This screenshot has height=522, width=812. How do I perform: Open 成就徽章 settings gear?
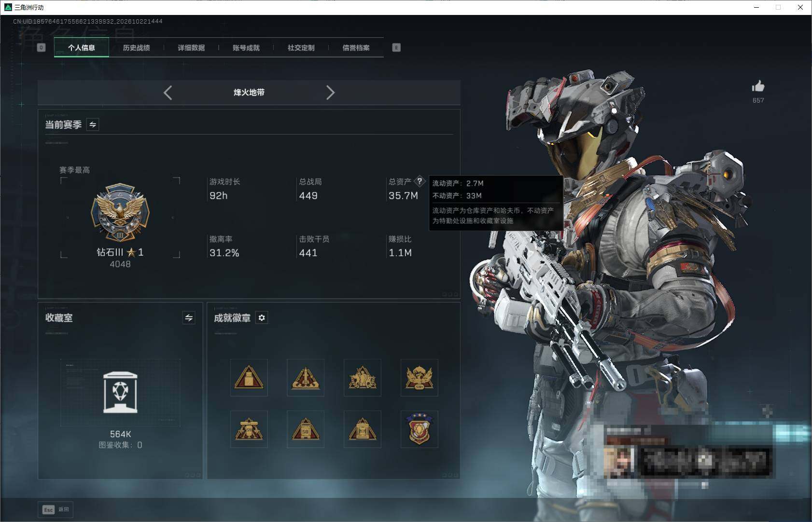(x=262, y=317)
